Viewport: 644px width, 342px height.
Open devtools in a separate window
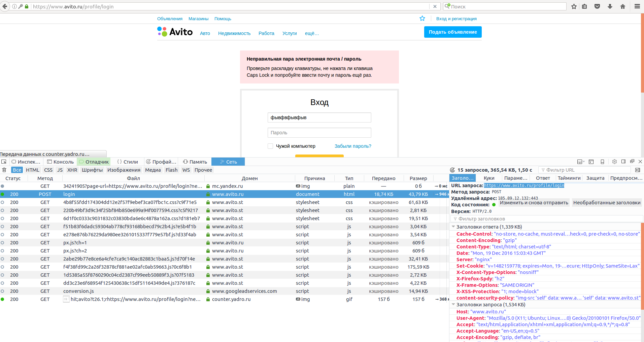click(632, 162)
